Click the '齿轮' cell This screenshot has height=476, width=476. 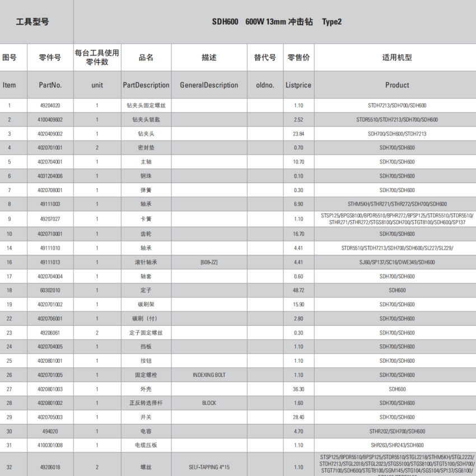[x=146, y=234]
